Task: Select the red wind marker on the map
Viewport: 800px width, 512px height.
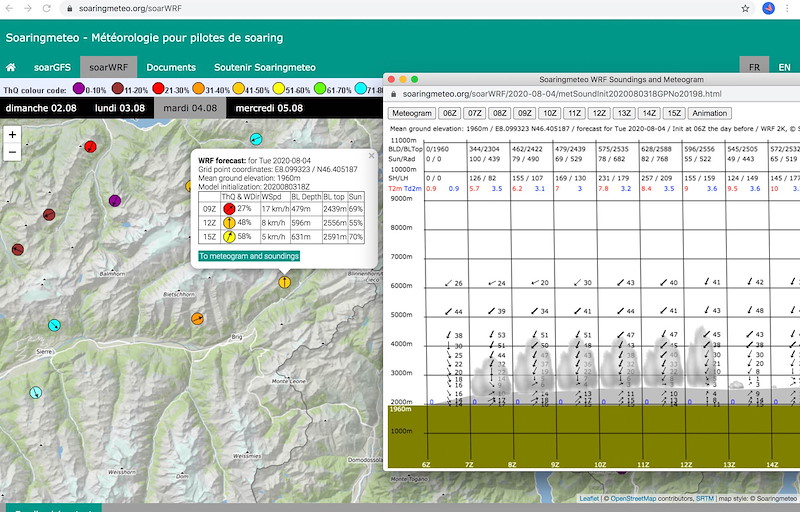Action: click(x=90, y=147)
